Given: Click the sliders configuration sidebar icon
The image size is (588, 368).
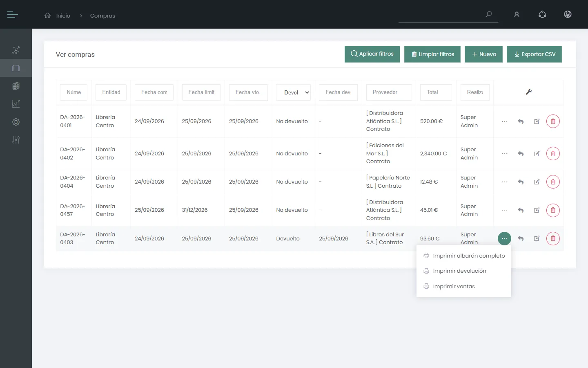Looking at the screenshot, I should pos(16,140).
